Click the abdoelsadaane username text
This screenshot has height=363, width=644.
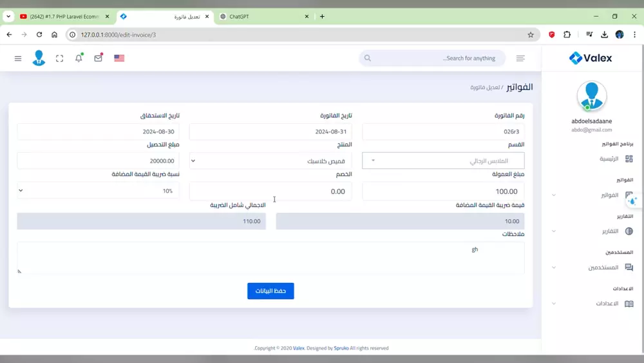(x=591, y=121)
